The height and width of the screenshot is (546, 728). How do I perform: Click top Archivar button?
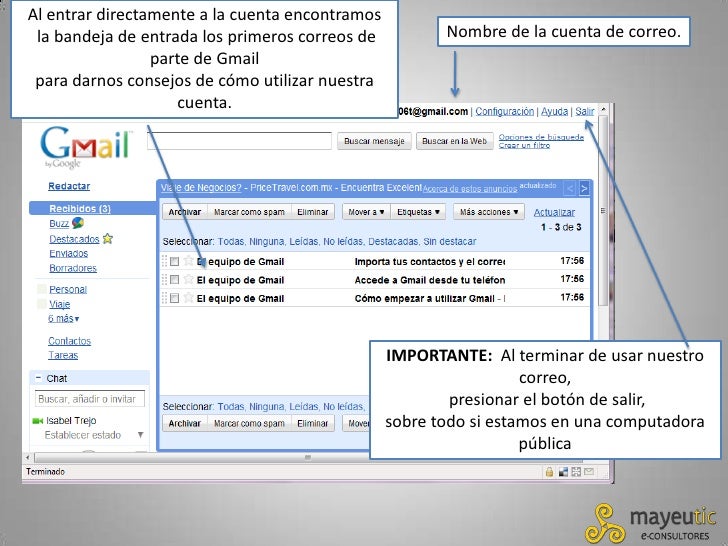185,212
